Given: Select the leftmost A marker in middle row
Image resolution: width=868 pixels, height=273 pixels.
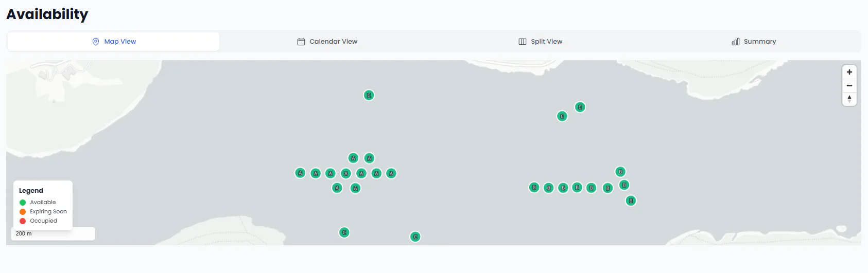Looking at the screenshot, I should tap(300, 173).
